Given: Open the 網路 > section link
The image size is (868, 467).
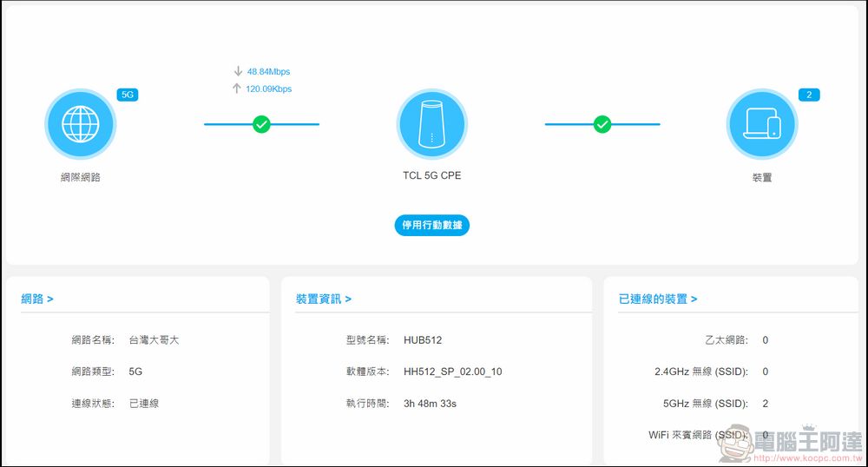Looking at the screenshot, I should tap(37, 299).
